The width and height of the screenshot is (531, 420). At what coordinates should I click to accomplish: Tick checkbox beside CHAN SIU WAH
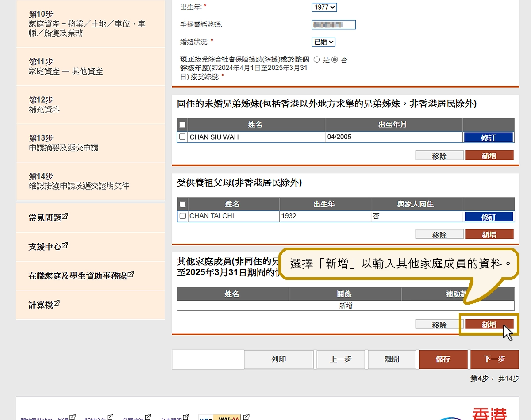[x=182, y=137]
